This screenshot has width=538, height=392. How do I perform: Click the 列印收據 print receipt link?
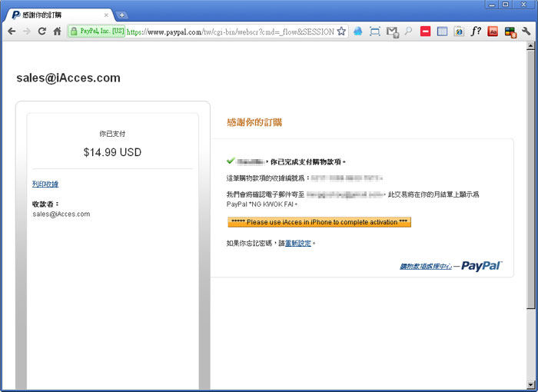(45, 184)
